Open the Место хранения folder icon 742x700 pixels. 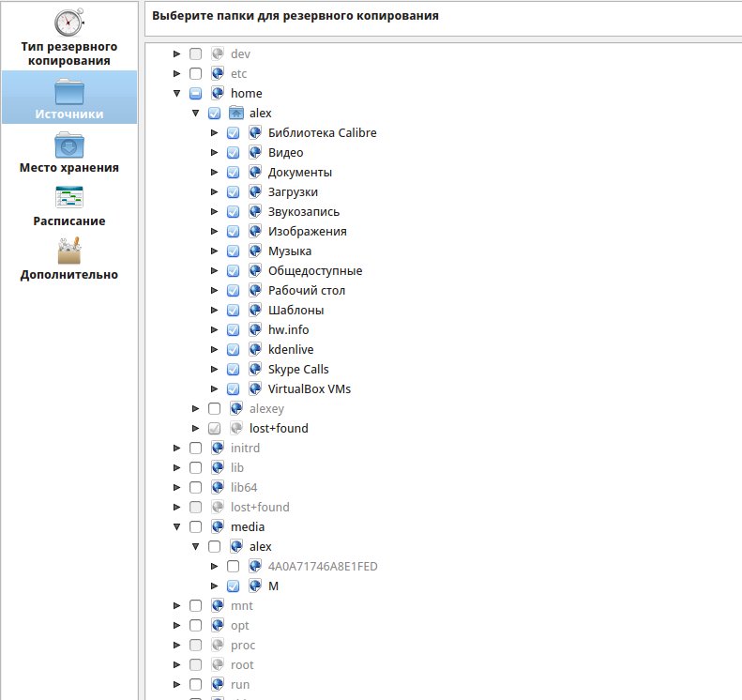pyautogui.click(x=69, y=145)
